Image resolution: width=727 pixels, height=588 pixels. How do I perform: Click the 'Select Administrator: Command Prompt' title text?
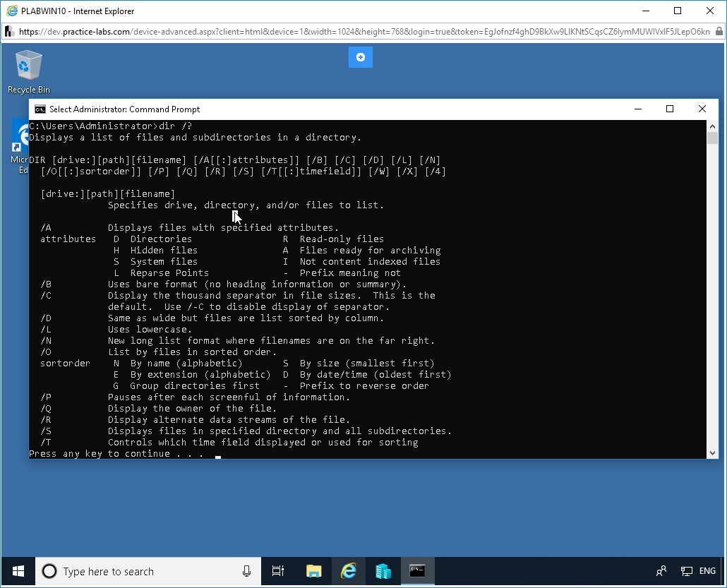[124, 109]
